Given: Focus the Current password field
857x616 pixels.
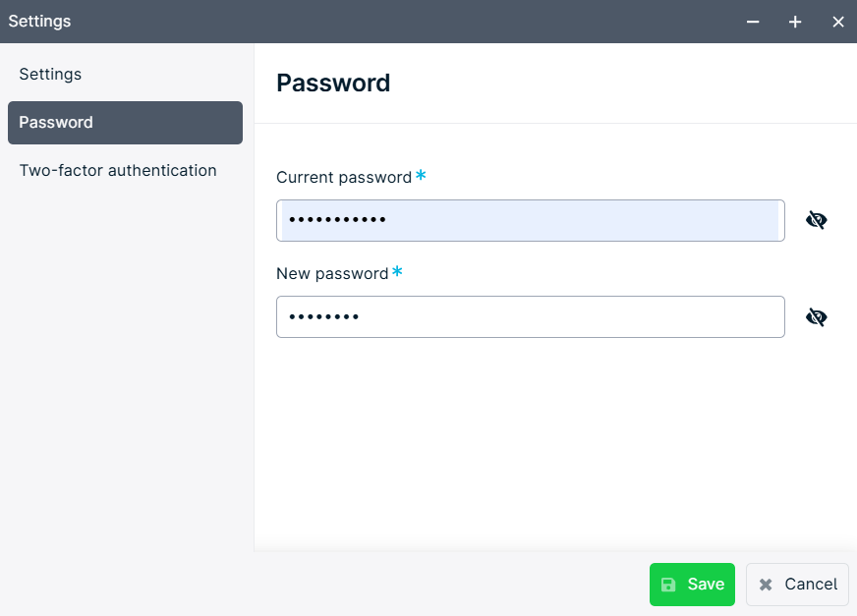Looking at the screenshot, I should [530, 220].
